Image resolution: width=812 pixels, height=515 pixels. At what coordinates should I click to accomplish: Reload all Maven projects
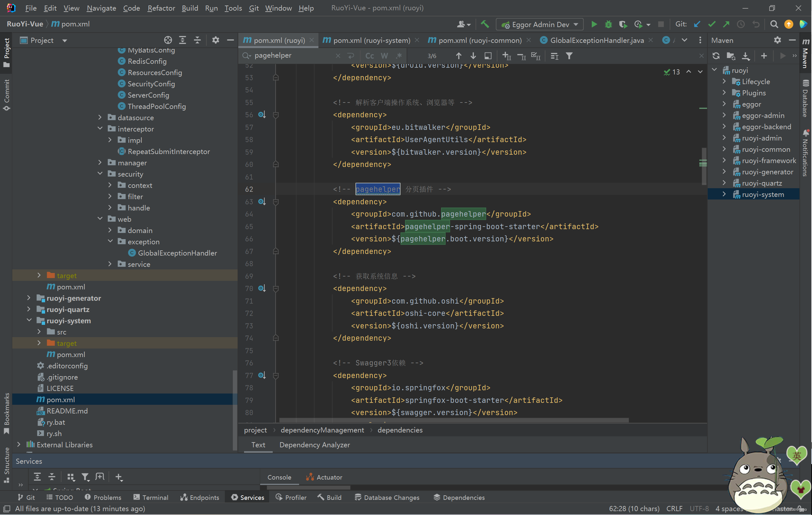tap(716, 56)
